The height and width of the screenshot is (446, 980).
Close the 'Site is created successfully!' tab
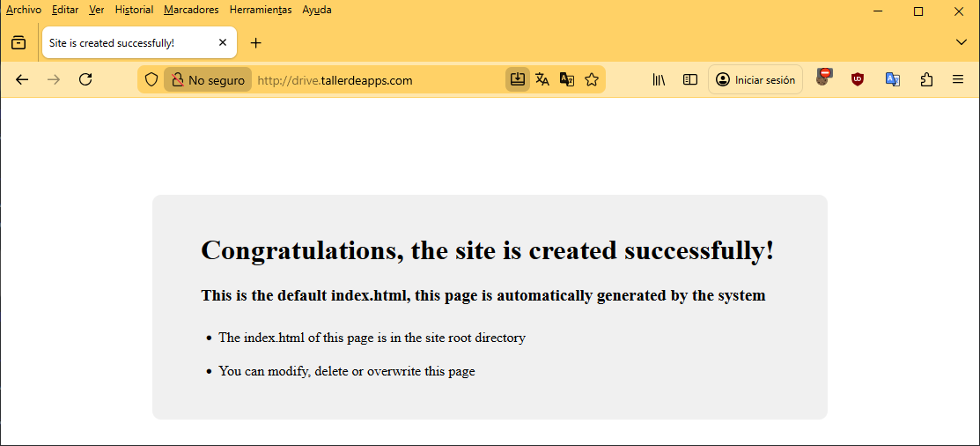pos(223,42)
